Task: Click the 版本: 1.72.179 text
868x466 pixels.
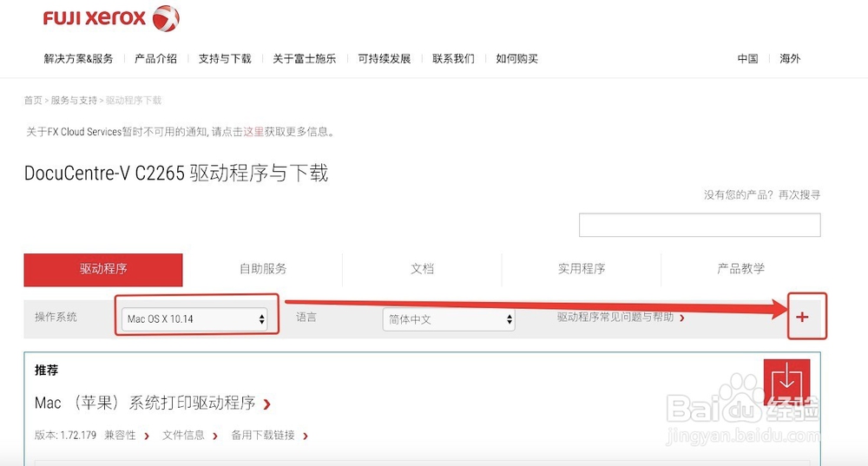Action: [65, 436]
